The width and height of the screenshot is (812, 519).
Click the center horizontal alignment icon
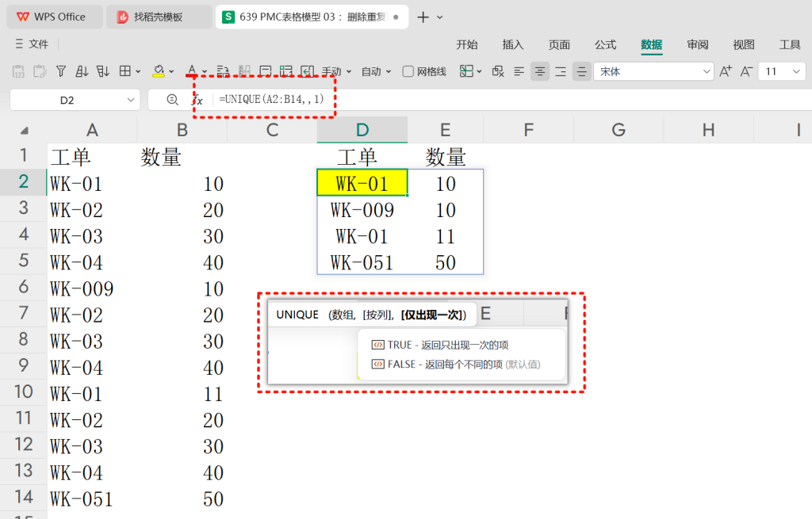pyautogui.click(x=539, y=71)
